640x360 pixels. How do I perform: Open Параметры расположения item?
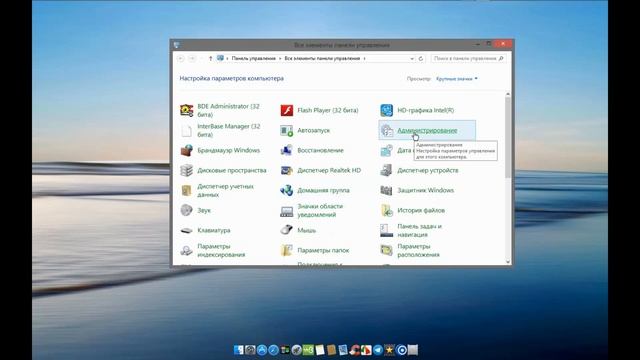pyautogui.click(x=410, y=250)
